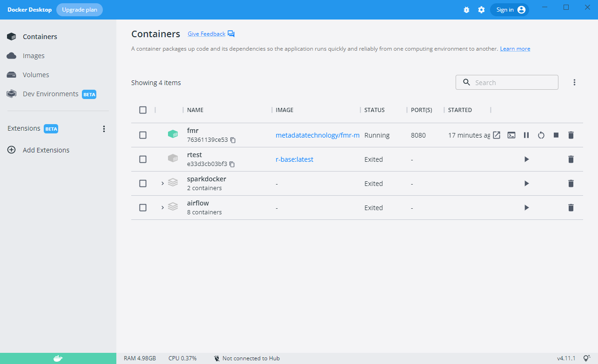
Task: Open fmr in browser icon
Action: [497, 135]
